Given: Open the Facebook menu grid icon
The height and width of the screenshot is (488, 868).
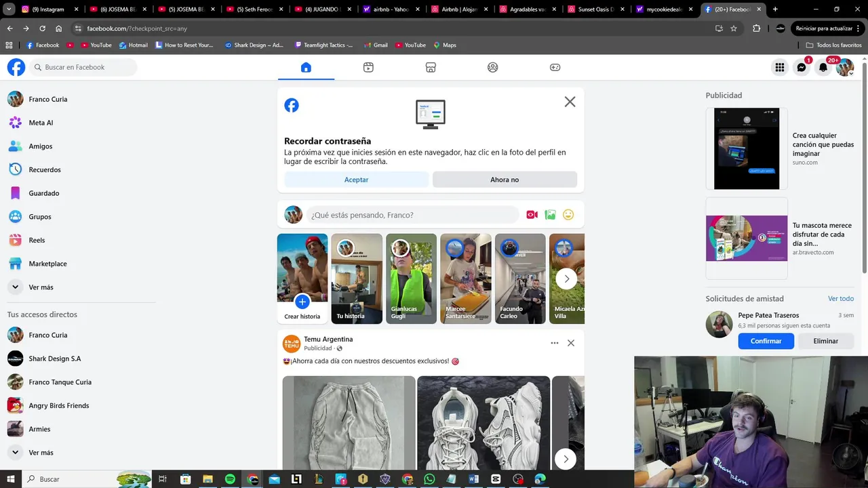Looking at the screenshot, I should [x=780, y=67].
